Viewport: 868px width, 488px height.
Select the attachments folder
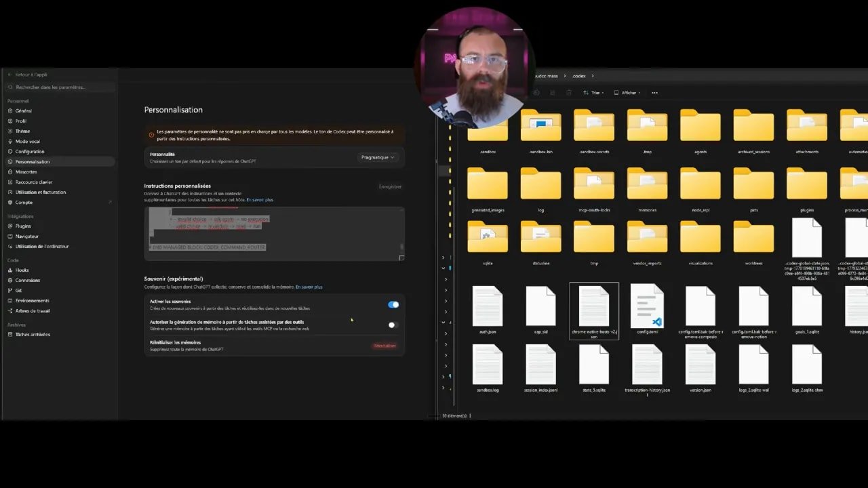click(x=807, y=131)
